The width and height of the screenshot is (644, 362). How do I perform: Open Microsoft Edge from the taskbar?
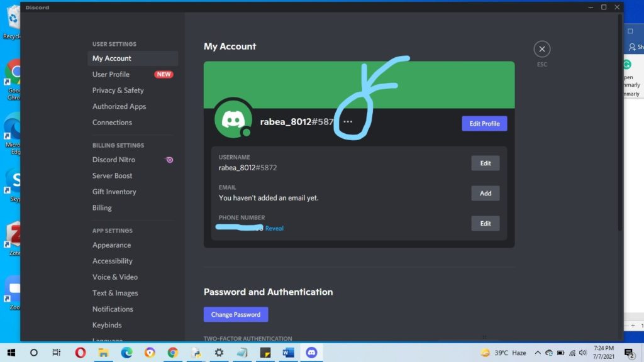pyautogui.click(x=126, y=353)
